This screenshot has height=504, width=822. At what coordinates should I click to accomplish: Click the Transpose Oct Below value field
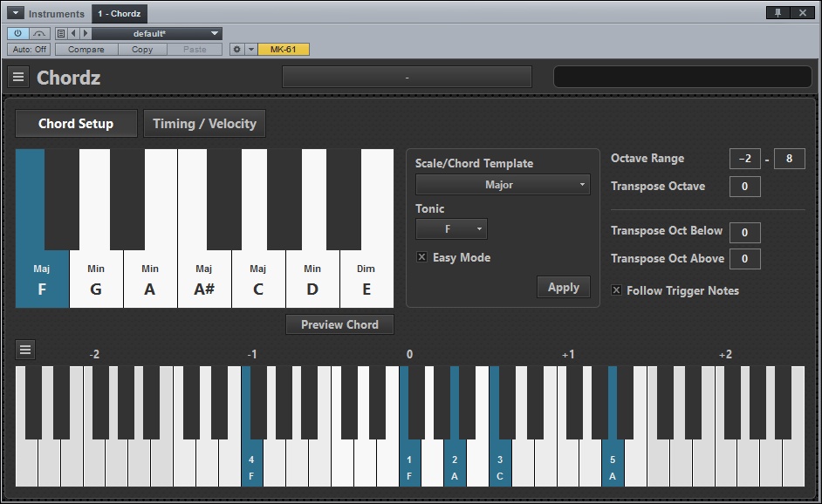point(745,233)
